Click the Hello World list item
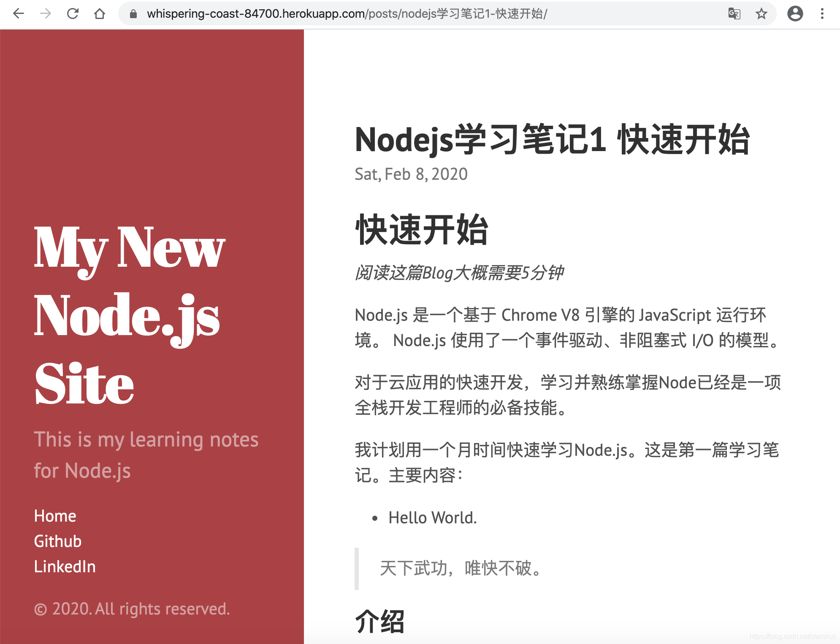The width and height of the screenshot is (840, 644). point(432,518)
